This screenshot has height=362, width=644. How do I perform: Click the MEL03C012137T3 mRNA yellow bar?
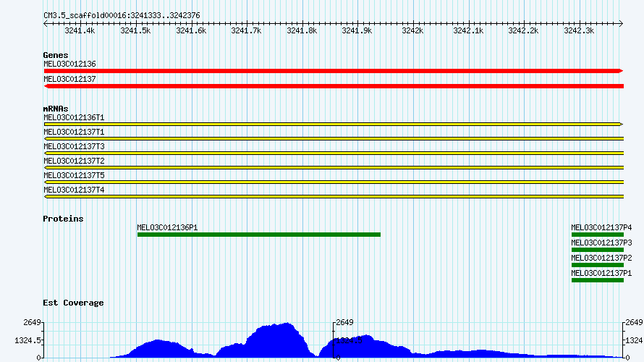(334, 153)
